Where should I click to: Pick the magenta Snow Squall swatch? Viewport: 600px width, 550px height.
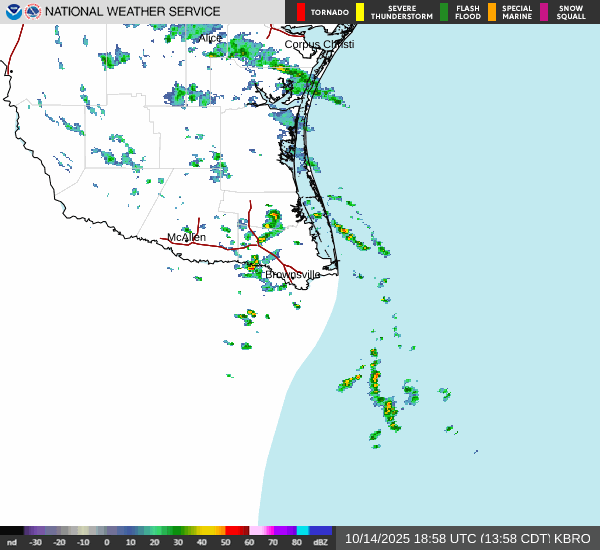[x=544, y=12]
